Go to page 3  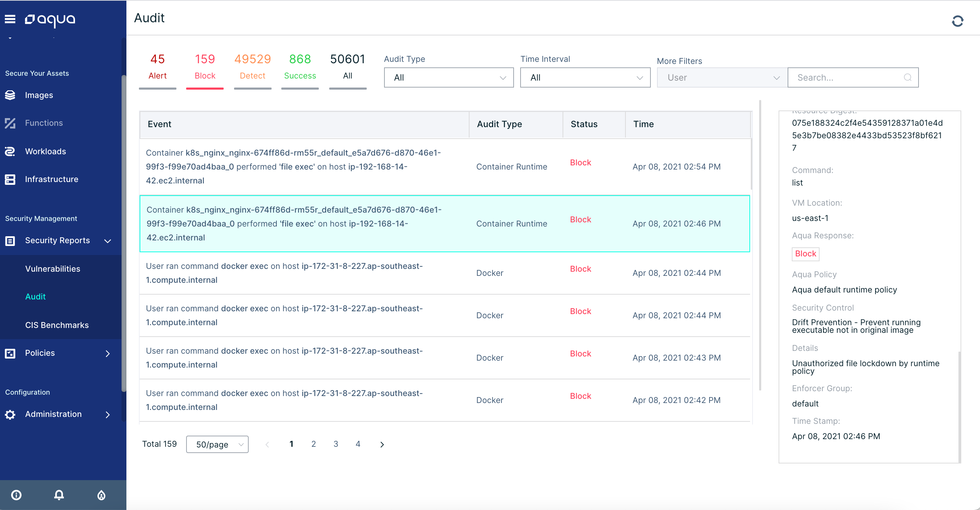tap(336, 444)
